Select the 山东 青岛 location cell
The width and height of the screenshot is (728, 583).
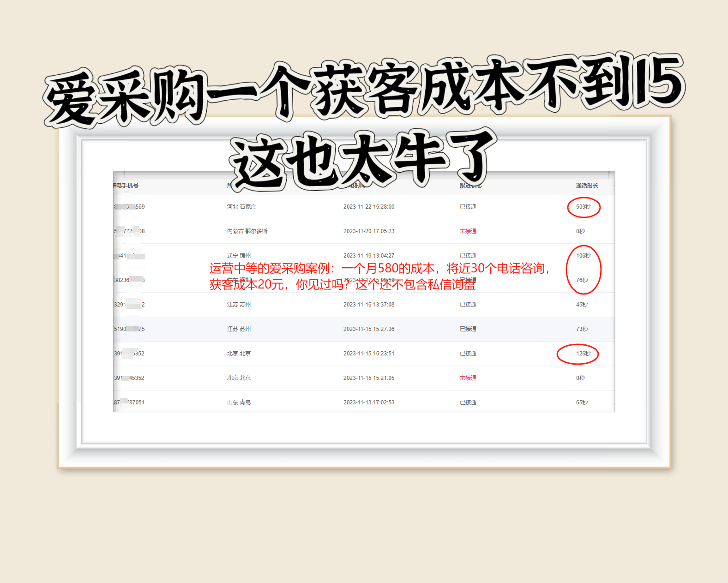point(239,403)
